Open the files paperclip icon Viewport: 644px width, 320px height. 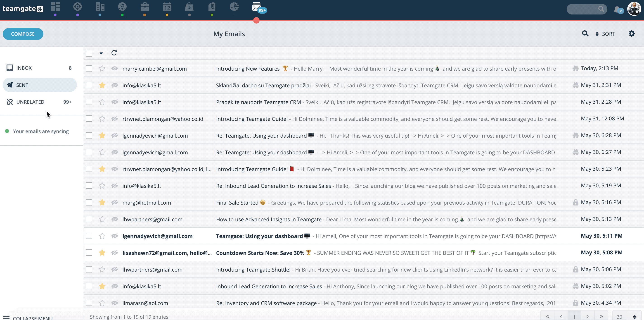pos(212,7)
